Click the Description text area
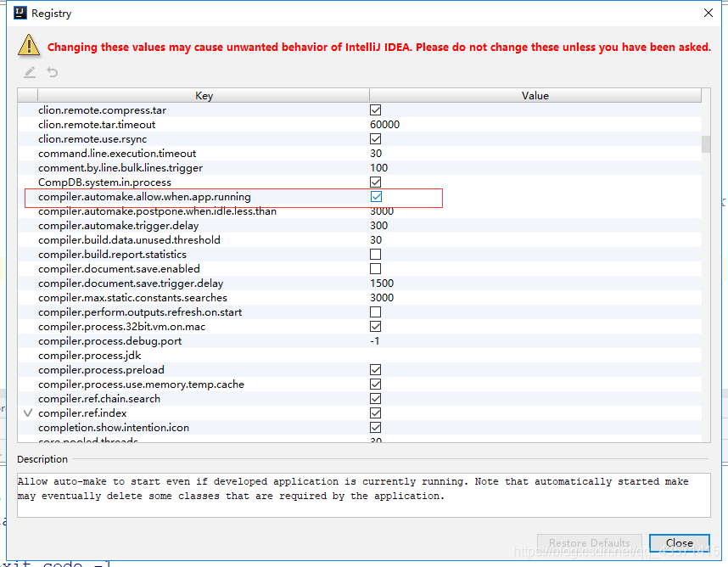 (363, 495)
